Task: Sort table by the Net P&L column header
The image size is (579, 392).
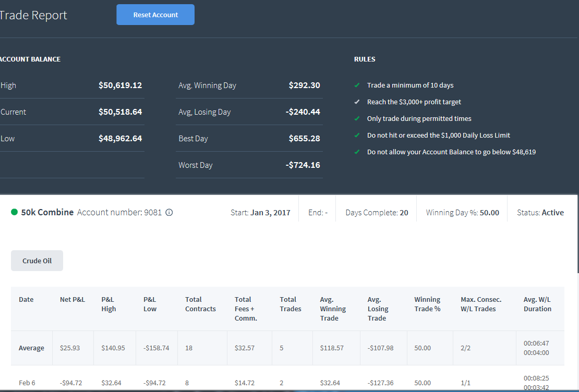Action: coord(73,299)
